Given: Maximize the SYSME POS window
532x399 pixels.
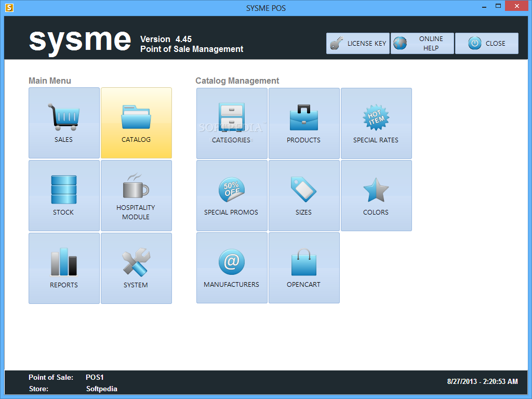Looking at the screenshot, I should pos(498,6).
